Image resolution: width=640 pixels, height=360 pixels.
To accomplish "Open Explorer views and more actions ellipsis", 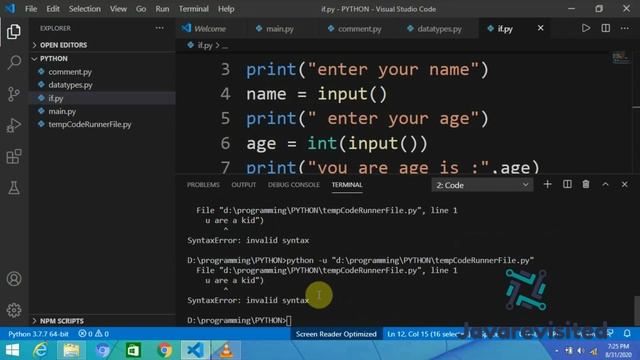I will click(160, 28).
